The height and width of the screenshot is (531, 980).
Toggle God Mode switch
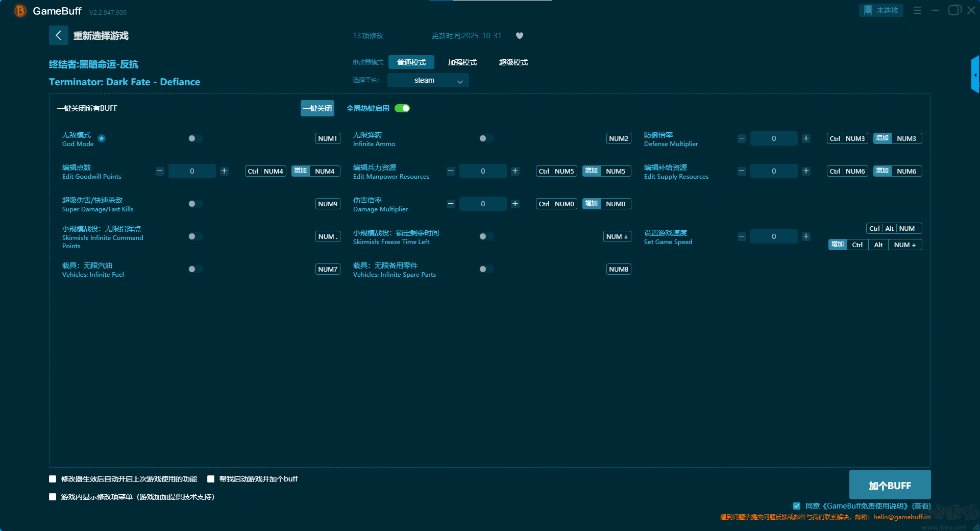coord(195,138)
